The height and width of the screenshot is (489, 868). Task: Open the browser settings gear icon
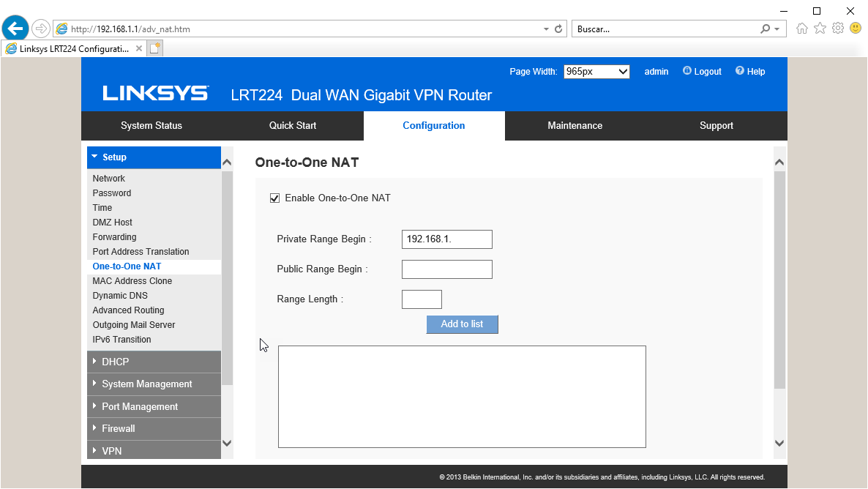[x=838, y=29]
